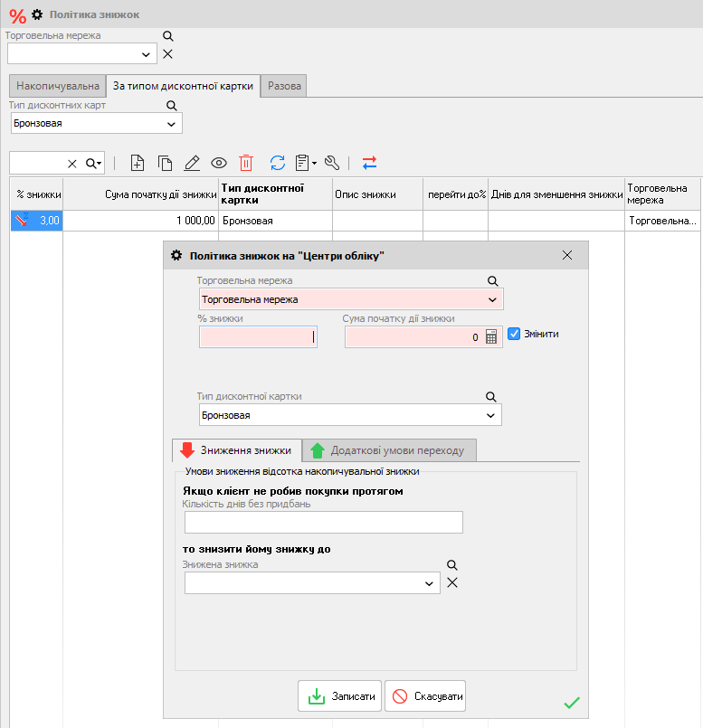Click the eye view record icon
703x728 pixels.
[x=219, y=163]
